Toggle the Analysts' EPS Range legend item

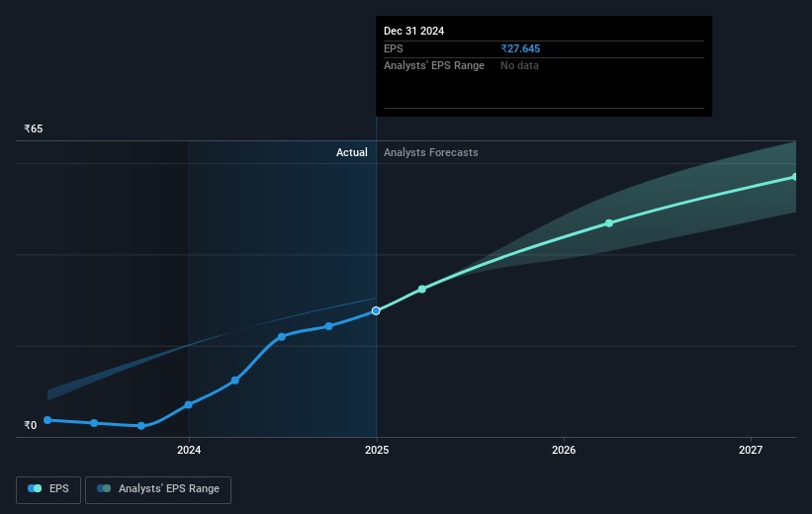158,489
